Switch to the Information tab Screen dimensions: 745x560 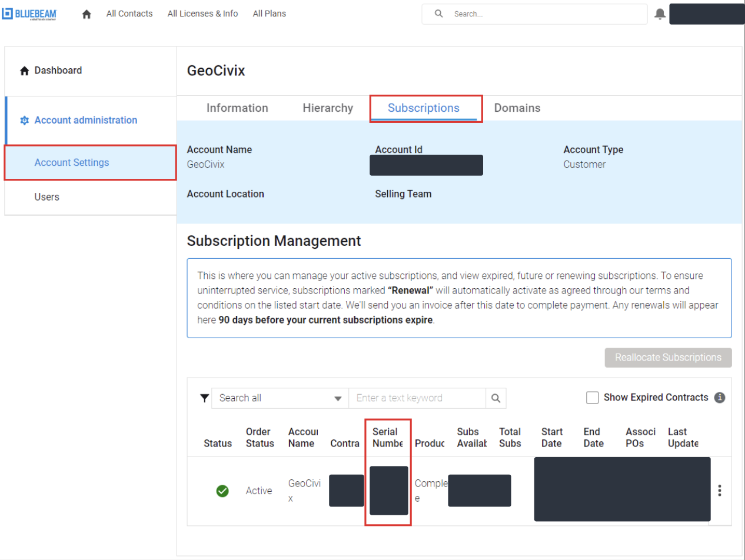(237, 108)
